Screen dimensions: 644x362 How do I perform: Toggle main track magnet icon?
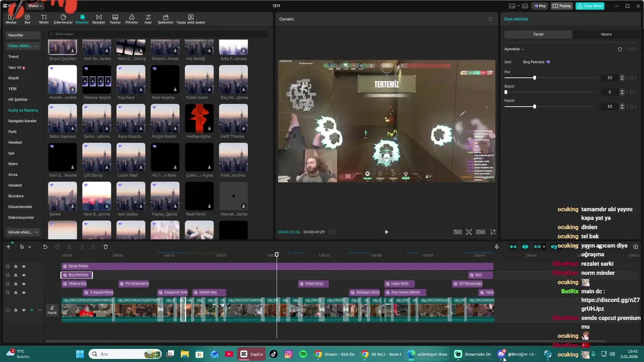click(513, 246)
